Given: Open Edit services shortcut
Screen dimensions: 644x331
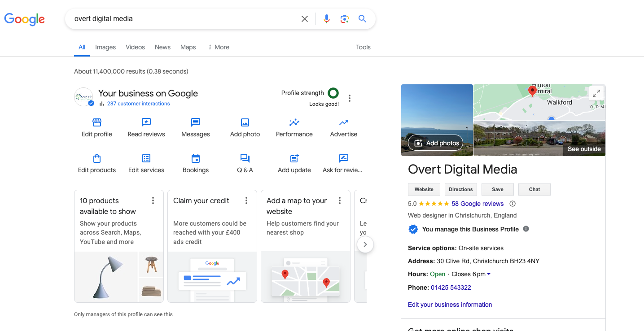Looking at the screenshot, I should (x=146, y=163).
